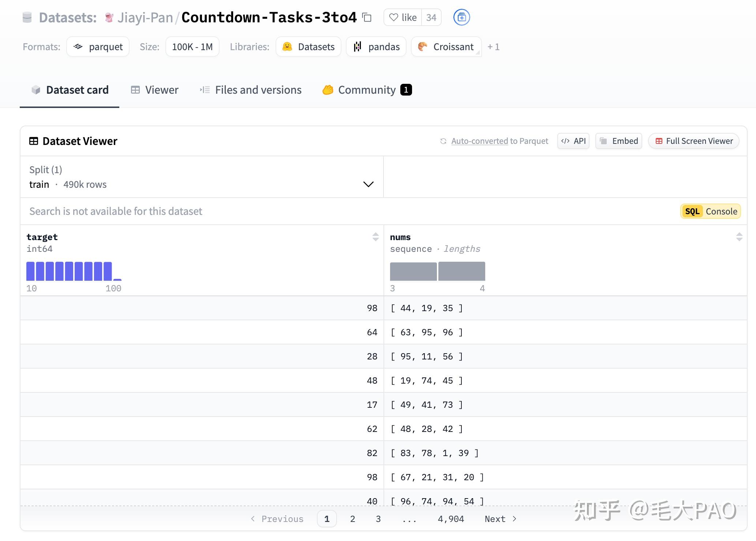Image resolution: width=756 pixels, height=541 pixels.
Task: Click the pandas library icon
Action: [357, 46]
